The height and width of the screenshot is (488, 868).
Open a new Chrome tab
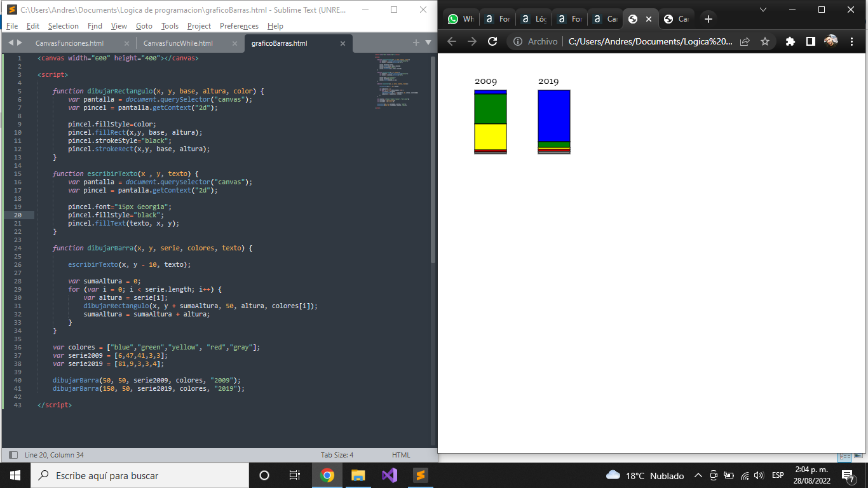(x=709, y=19)
